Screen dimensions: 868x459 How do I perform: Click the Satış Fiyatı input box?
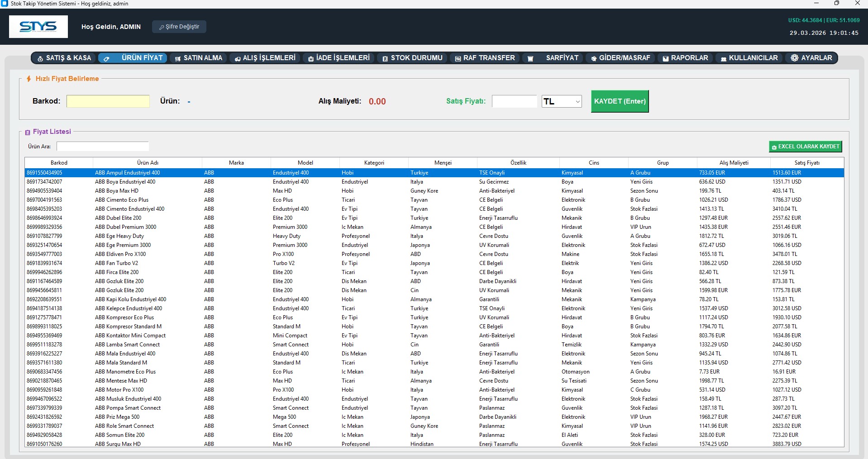pyautogui.click(x=514, y=101)
